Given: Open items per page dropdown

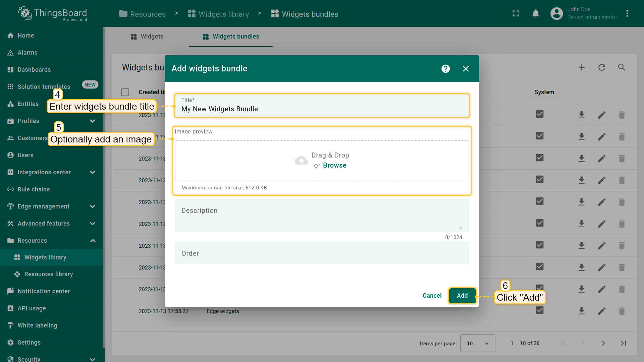Looking at the screenshot, I should click(x=477, y=343).
